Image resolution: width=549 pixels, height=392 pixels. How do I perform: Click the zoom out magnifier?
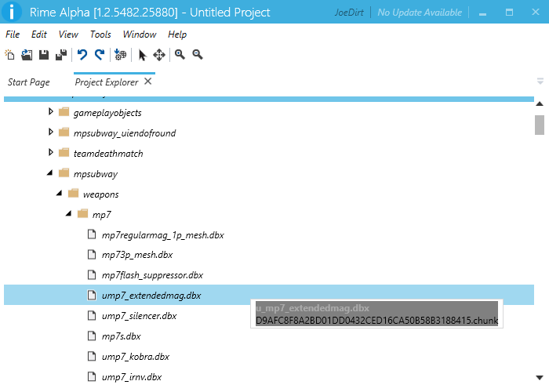198,54
